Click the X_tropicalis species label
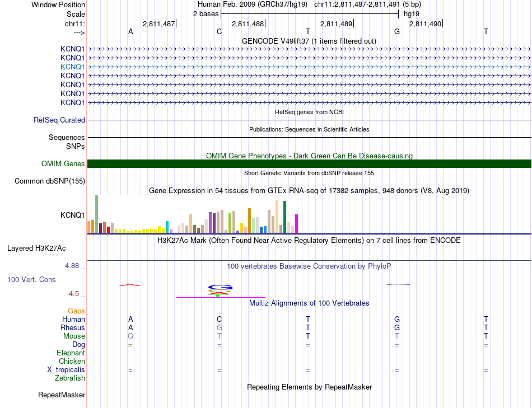532x408 pixels. point(66,370)
